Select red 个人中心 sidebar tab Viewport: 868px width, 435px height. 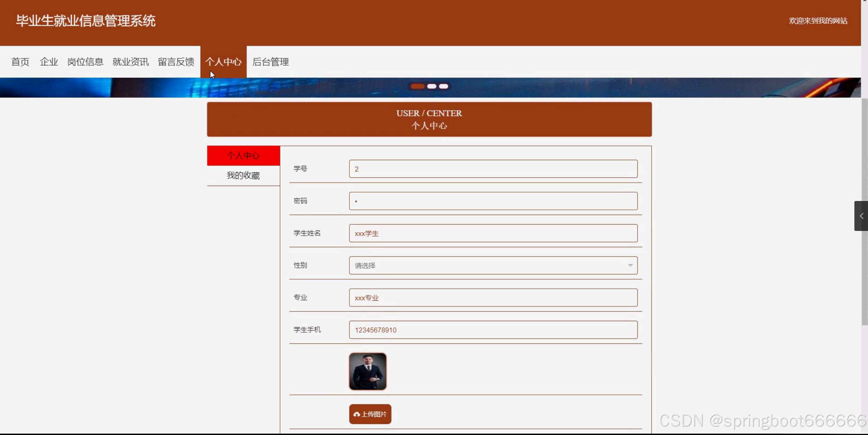pos(243,156)
